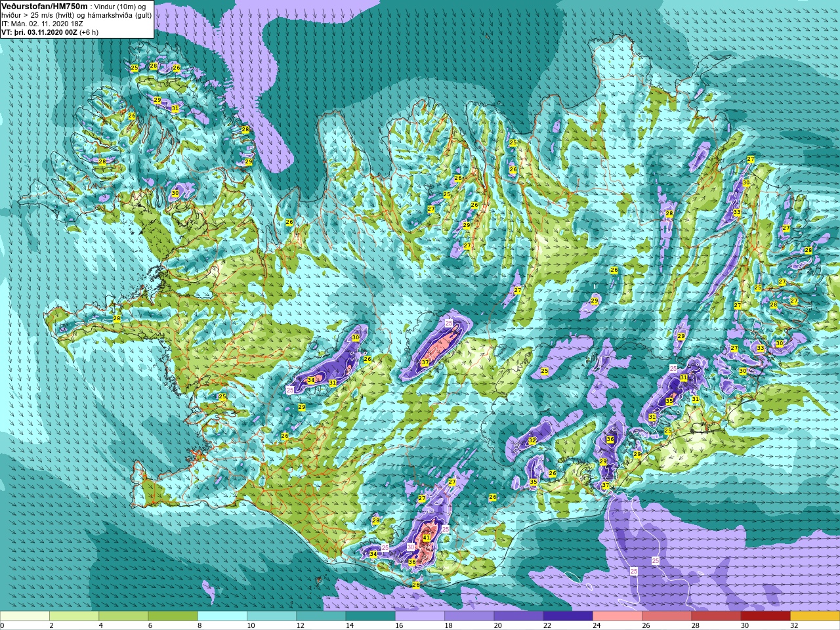Click the 12–14 m/s teal legend swatch

[321, 616]
